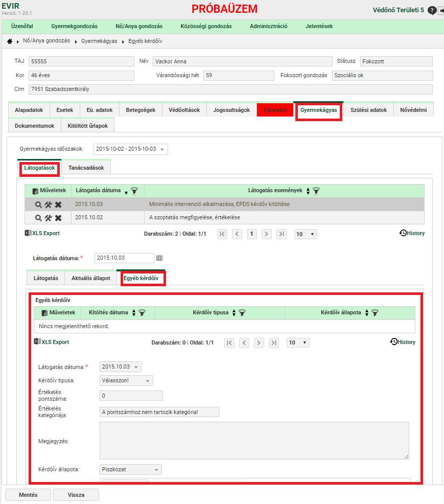Click the home icon in the breadcrumb

click(x=10, y=41)
